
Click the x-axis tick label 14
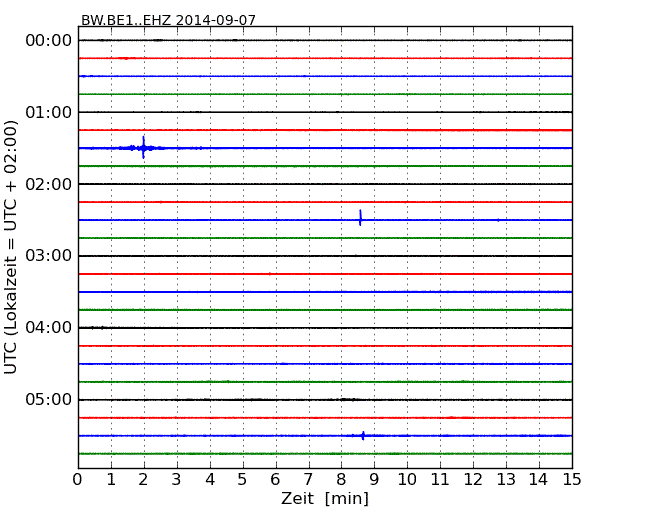pos(538,480)
